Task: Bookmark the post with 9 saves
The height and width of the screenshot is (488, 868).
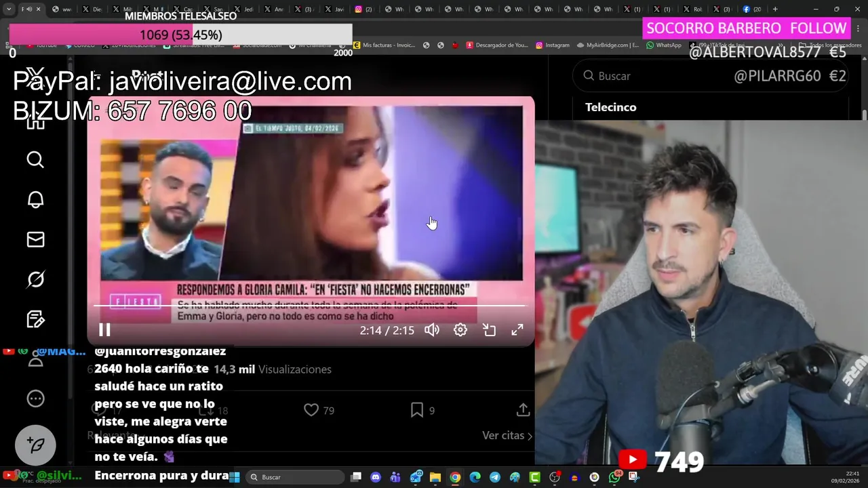Action: 422,410
